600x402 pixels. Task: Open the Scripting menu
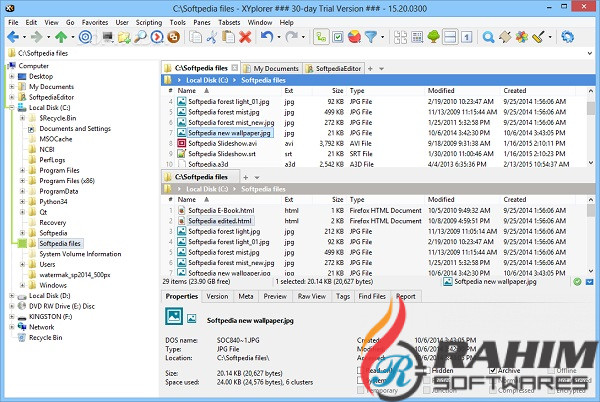click(x=148, y=23)
